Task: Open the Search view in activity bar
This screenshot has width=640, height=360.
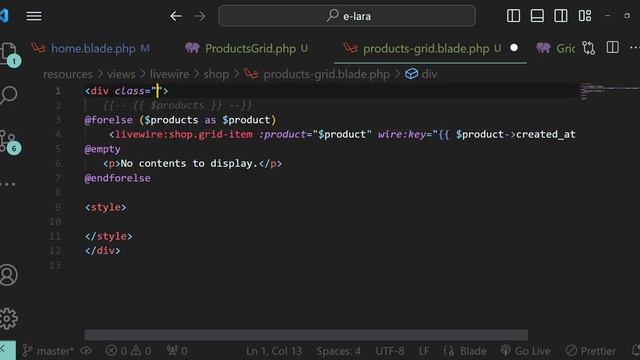Action: point(9,96)
